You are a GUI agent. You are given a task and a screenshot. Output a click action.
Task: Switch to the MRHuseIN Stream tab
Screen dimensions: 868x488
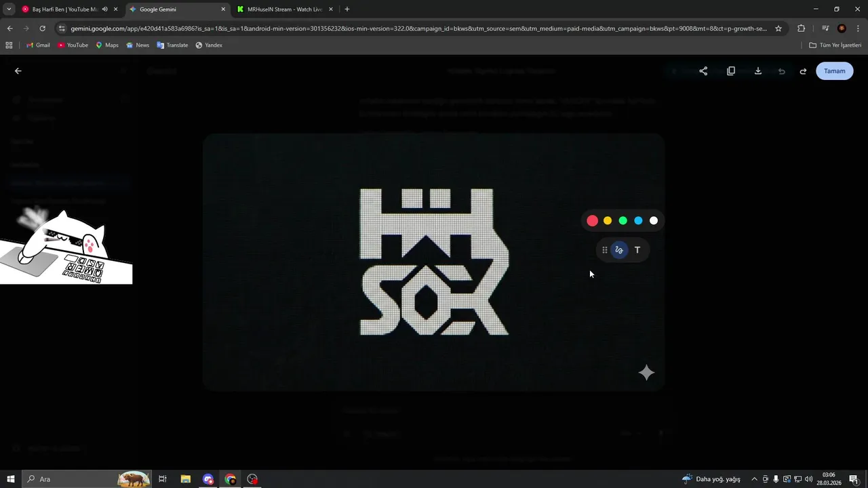tap(285, 9)
